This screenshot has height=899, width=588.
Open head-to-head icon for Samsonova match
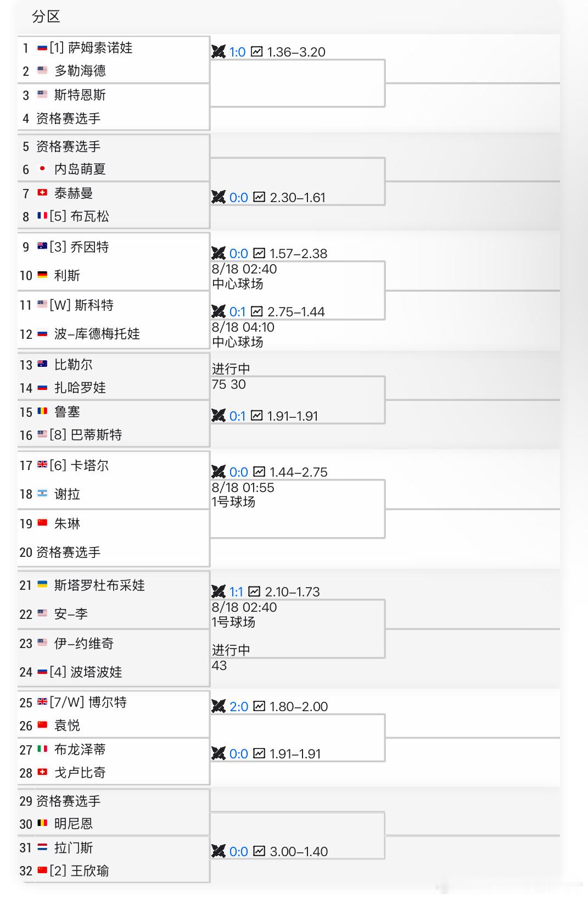pyautogui.click(x=219, y=52)
